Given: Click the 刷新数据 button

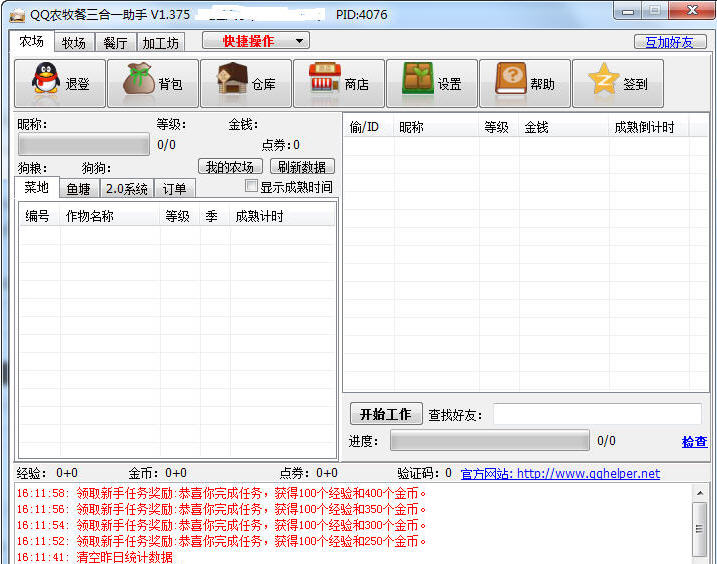Looking at the screenshot, I should click(302, 167).
